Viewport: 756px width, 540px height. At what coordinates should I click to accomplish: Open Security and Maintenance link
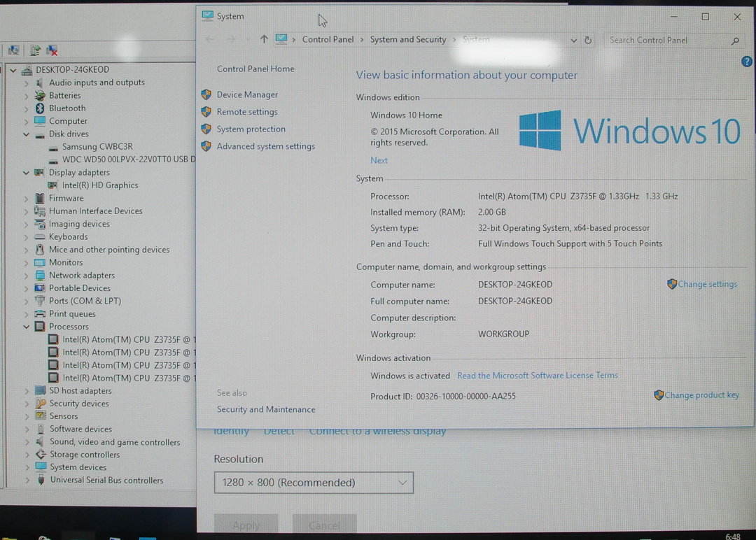click(266, 409)
